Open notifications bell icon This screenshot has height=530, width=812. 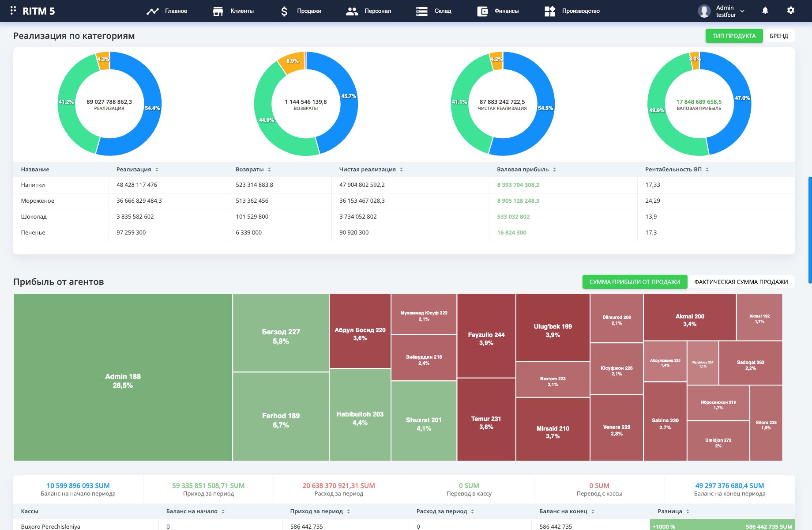(765, 10)
